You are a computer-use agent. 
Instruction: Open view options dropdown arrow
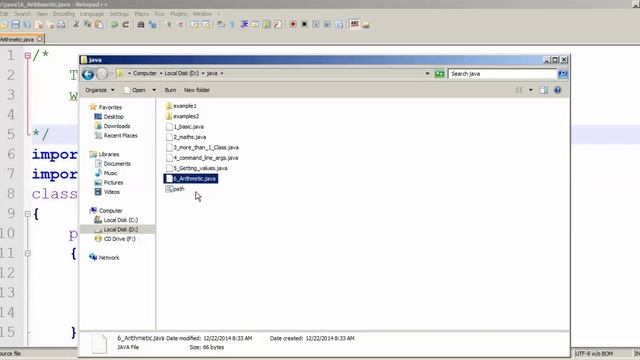[x=530, y=90]
